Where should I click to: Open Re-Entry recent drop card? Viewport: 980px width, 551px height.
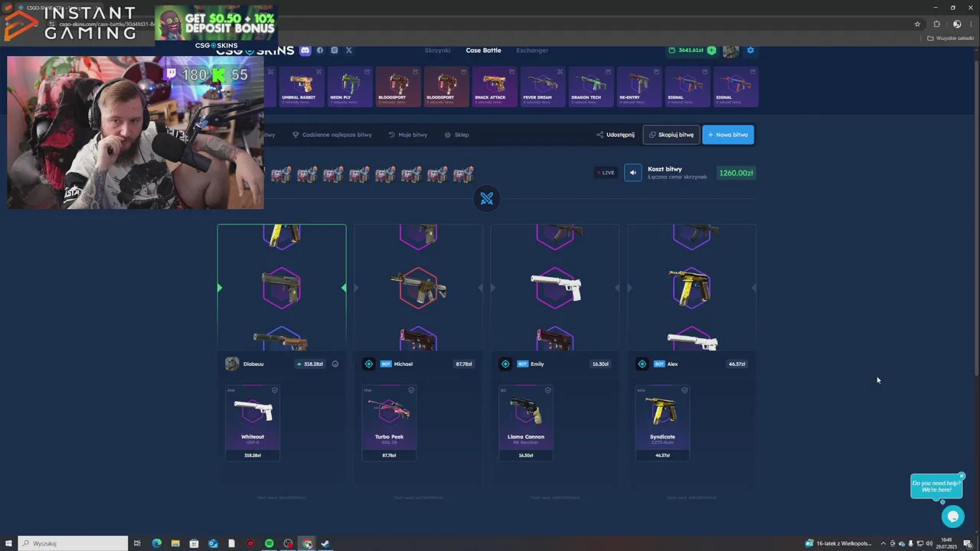tap(639, 86)
